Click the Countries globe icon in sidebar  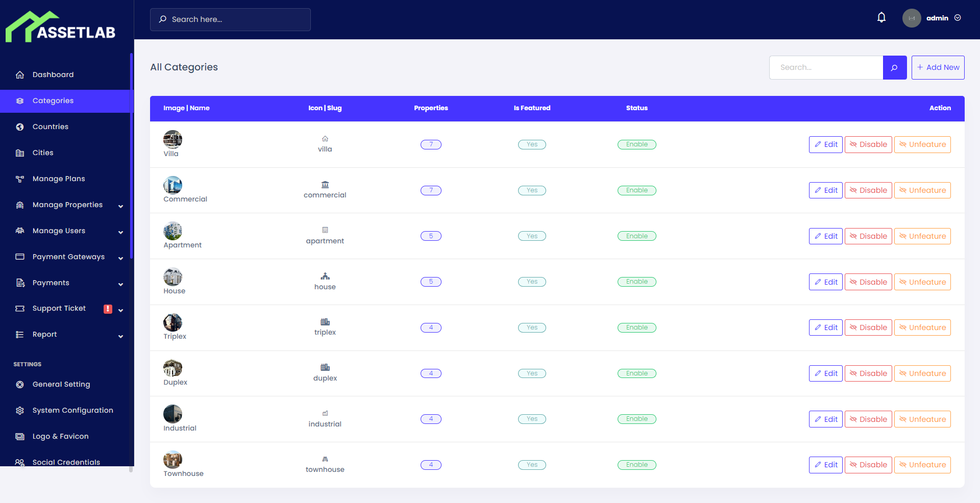[x=19, y=127]
